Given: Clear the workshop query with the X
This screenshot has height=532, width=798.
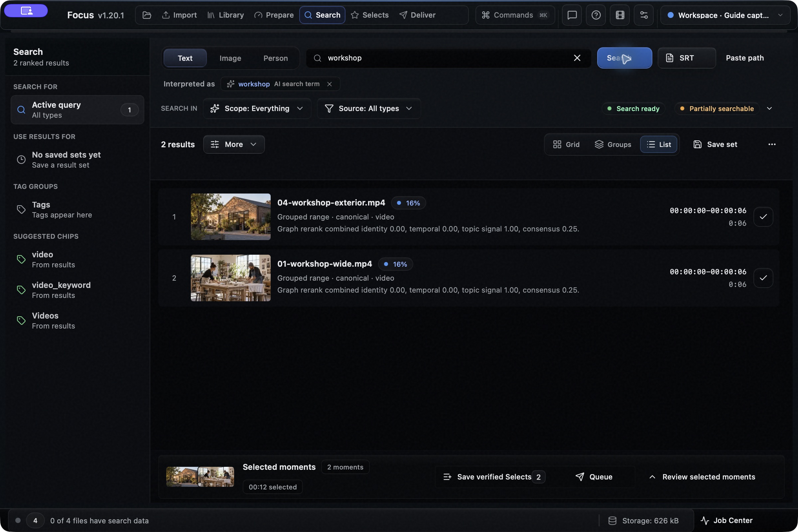Looking at the screenshot, I should point(577,58).
